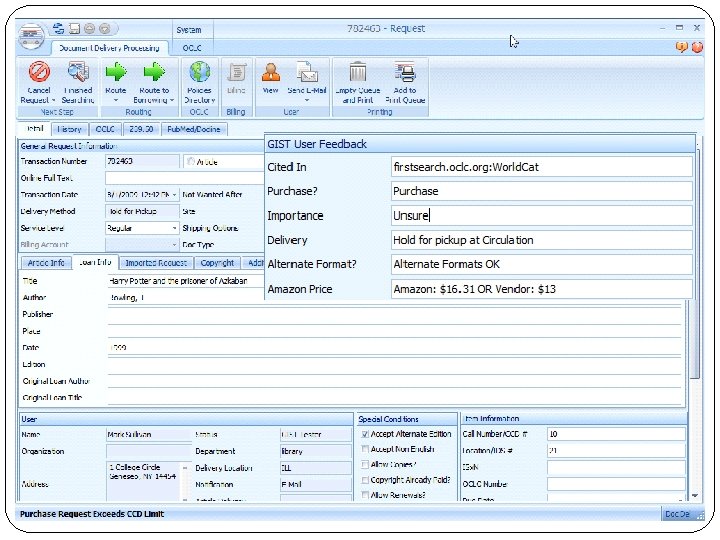Screen dimensions: 720x540
Task: Toggle Accept Alternate Edition checkbox
Action: pos(365,434)
